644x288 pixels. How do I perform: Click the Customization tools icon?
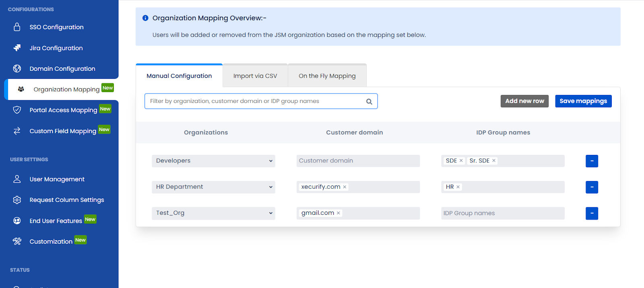tap(17, 241)
